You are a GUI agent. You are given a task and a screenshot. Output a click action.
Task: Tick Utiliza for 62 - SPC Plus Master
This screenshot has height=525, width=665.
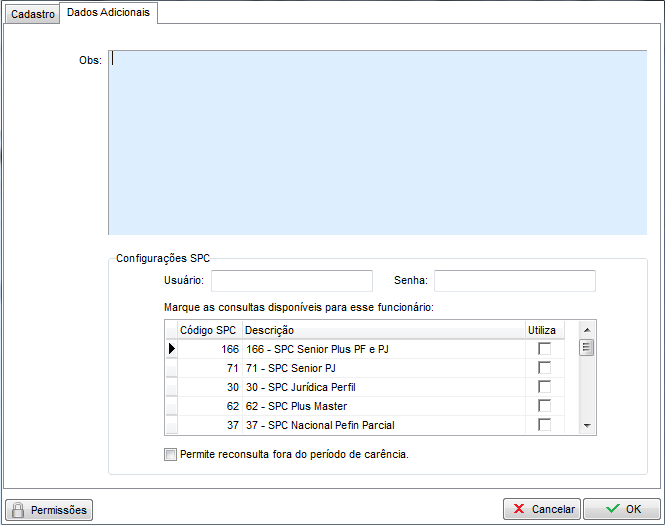[x=544, y=405]
